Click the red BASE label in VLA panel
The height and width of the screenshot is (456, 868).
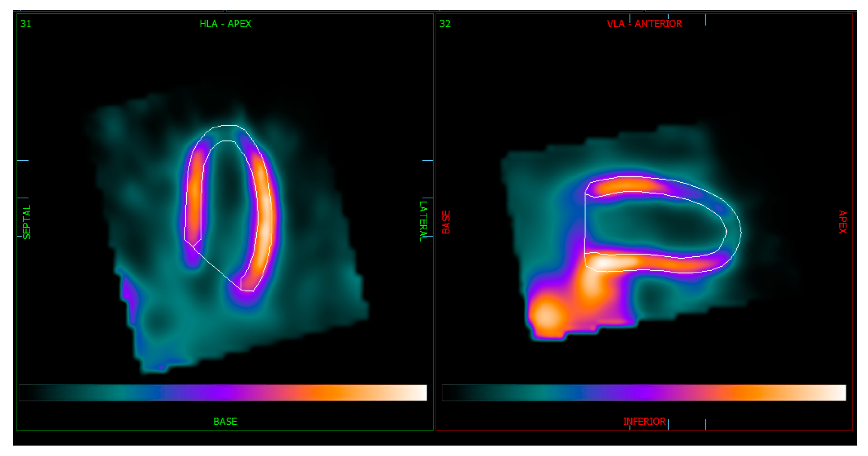point(446,222)
